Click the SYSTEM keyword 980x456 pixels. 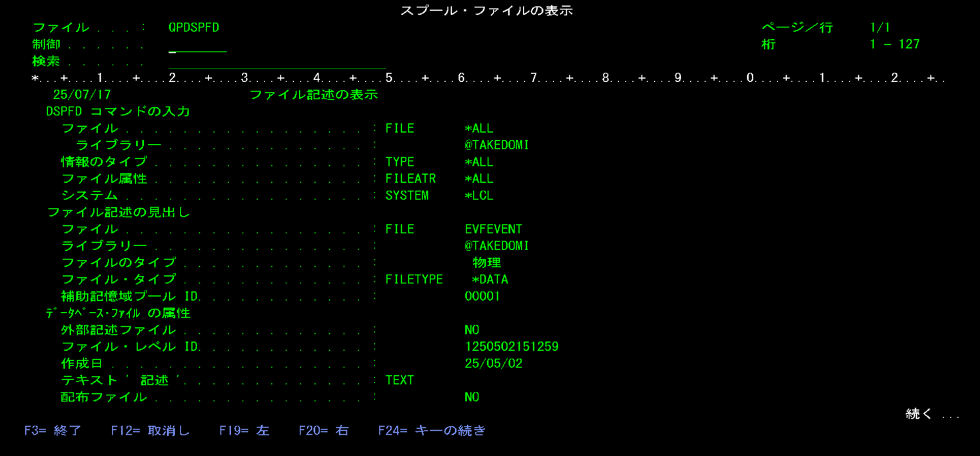(x=407, y=195)
